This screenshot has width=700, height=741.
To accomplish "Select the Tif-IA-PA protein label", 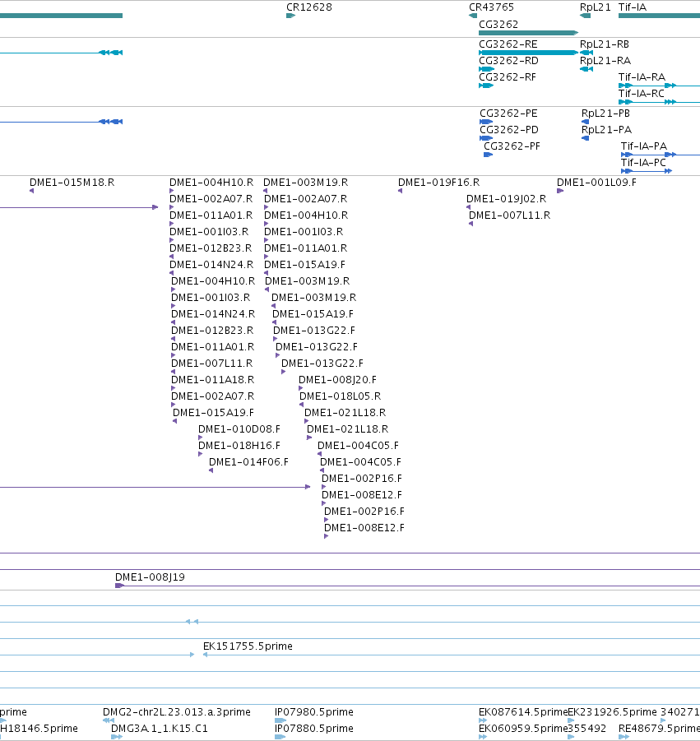I will [x=644, y=146].
